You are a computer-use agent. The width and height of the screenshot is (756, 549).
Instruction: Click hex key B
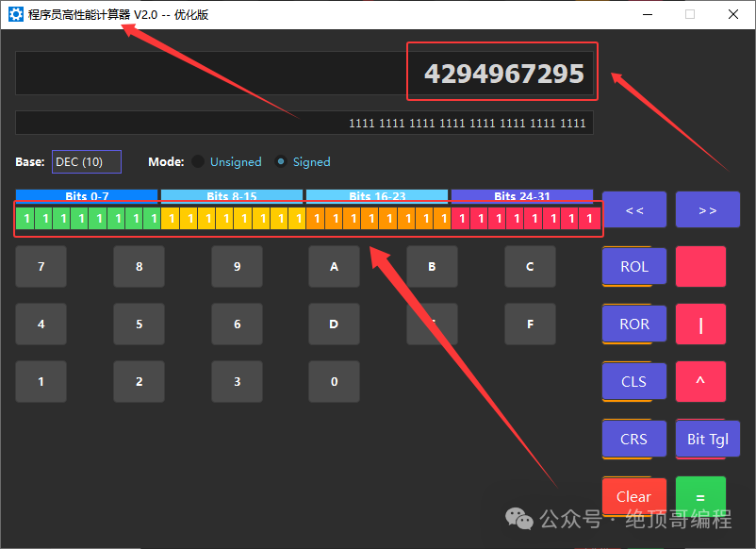tap(432, 266)
